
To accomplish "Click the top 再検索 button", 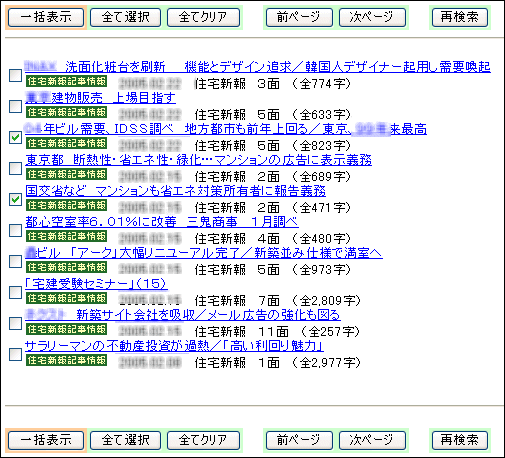I will click(x=460, y=17).
